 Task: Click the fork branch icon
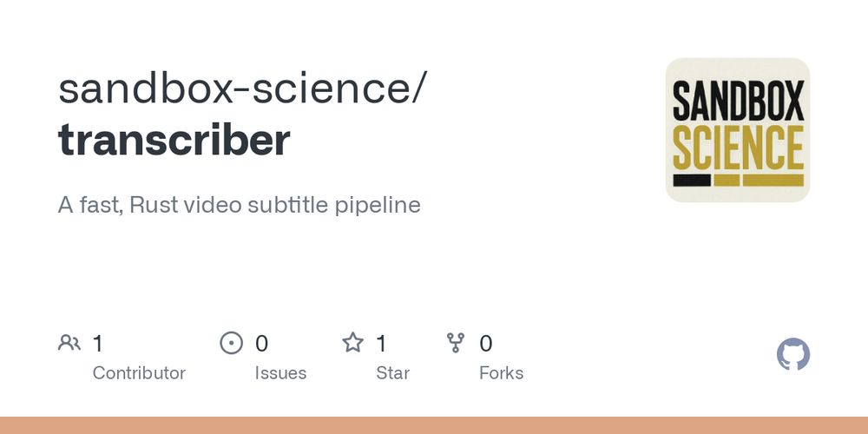click(x=456, y=343)
